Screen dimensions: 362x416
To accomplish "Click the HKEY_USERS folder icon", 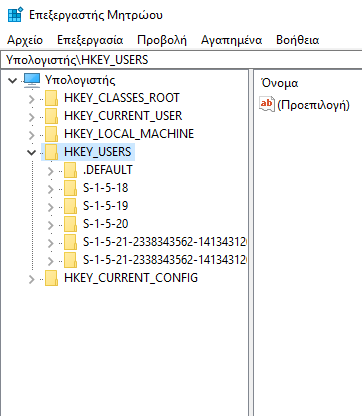I will pos(52,152).
